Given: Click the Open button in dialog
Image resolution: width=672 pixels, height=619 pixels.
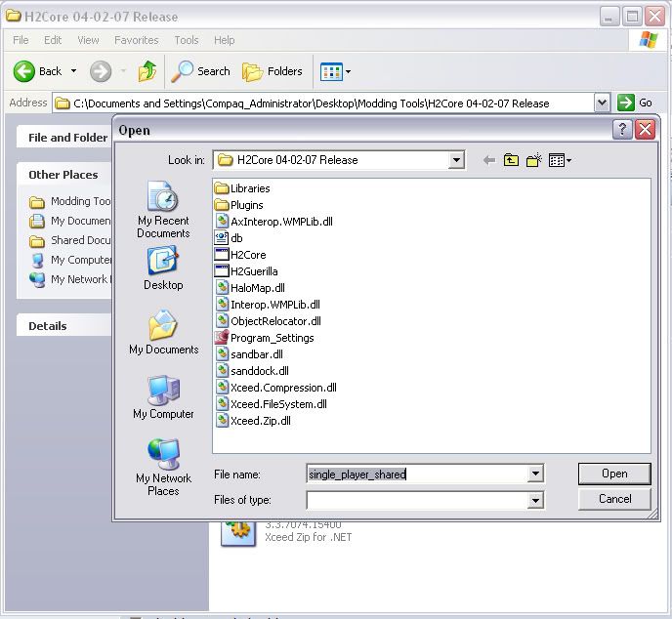Looking at the screenshot, I should pyautogui.click(x=614, y=474).
